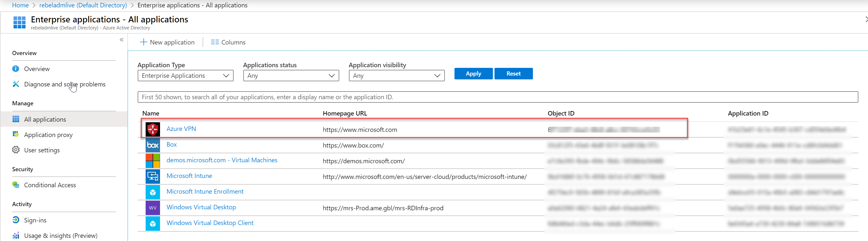Click the demos.microsoft.com four-color logo icon
This screenshot has width=868, height=241.
tap(153, 161)
